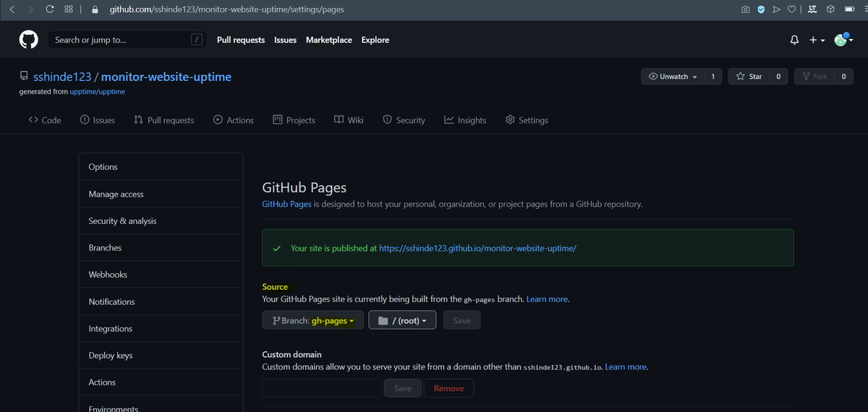868x412 pixels.
Task: Select Deploy keys in settings sidebar
Action: [161, 355]
